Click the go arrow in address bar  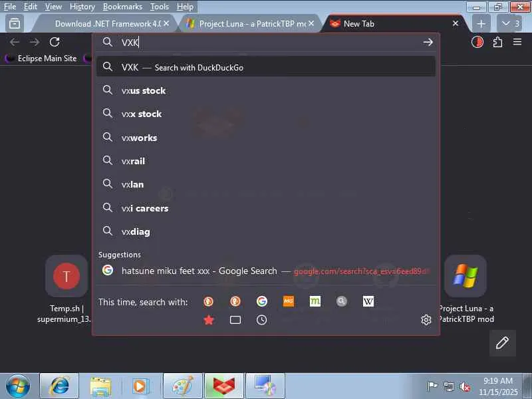(428, 42)
